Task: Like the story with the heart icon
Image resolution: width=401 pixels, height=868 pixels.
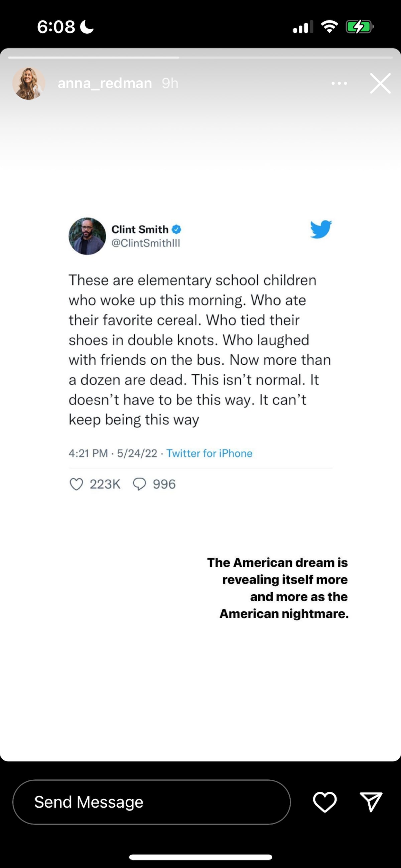Action: click(x=325, y=802)
